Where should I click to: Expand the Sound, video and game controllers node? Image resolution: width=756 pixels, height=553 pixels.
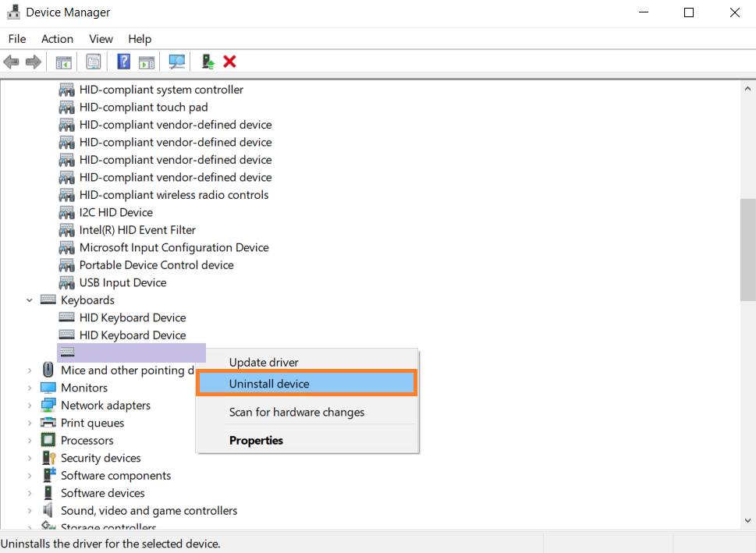click(x=30, y=511)
